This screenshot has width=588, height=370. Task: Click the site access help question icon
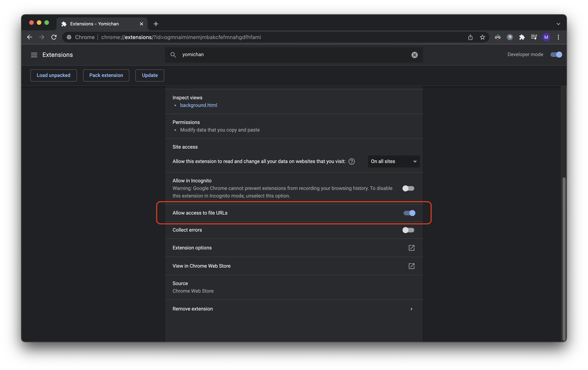pos(352,161)
